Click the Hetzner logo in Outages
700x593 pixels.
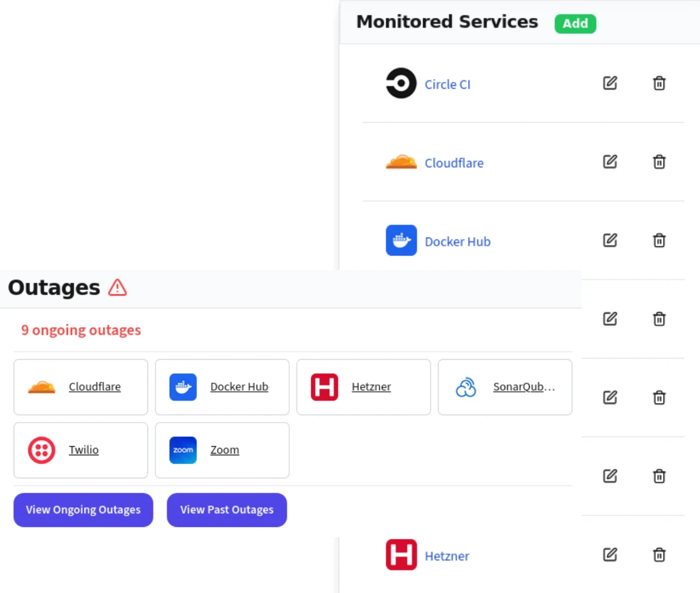coord(324,387)
